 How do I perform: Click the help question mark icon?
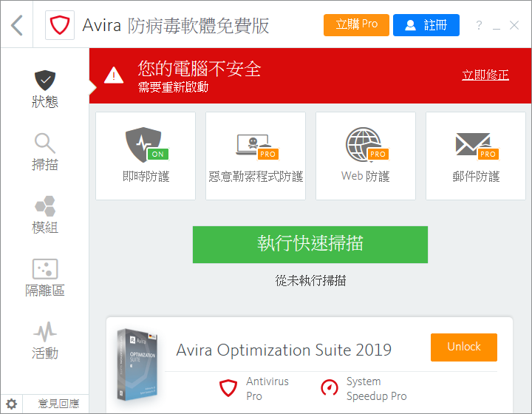click(x=479, y=25)
